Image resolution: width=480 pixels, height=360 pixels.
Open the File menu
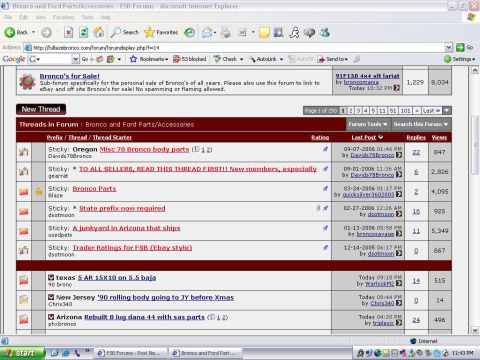click(x=8, y=17)
